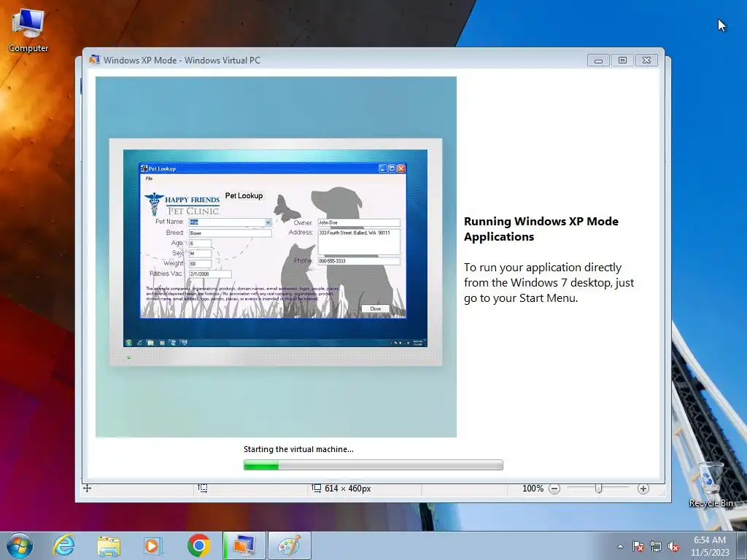The image size is (747, 560).
Task: Click the virtual machine startup progress bar
Action: coord(373,464)
